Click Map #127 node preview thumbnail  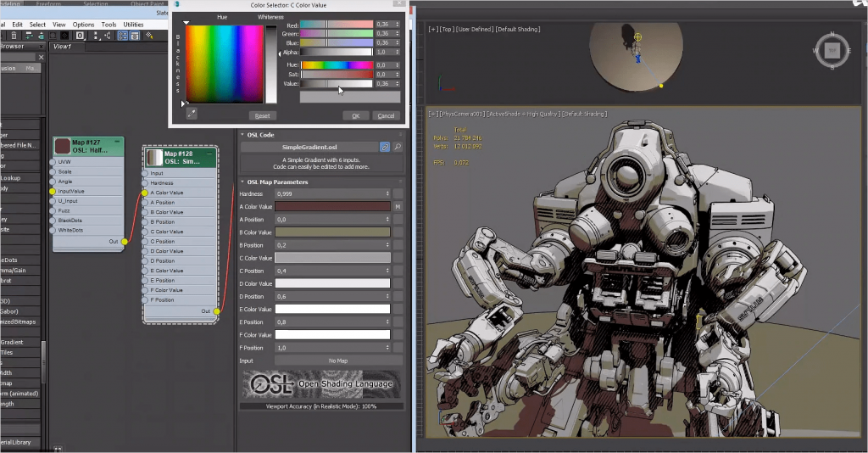(x=62, y=146)
